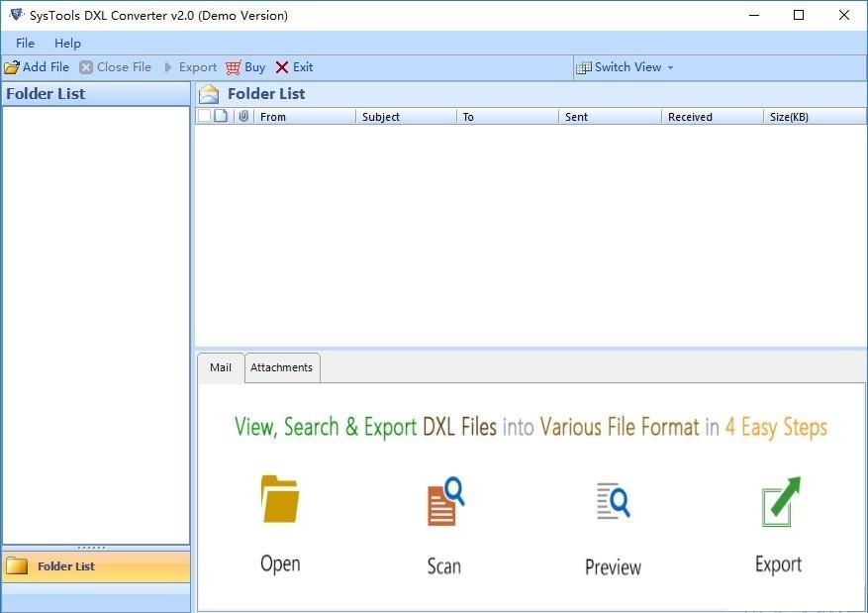Click the attachment paperclip column icon
868x613 pixels.
243,117
